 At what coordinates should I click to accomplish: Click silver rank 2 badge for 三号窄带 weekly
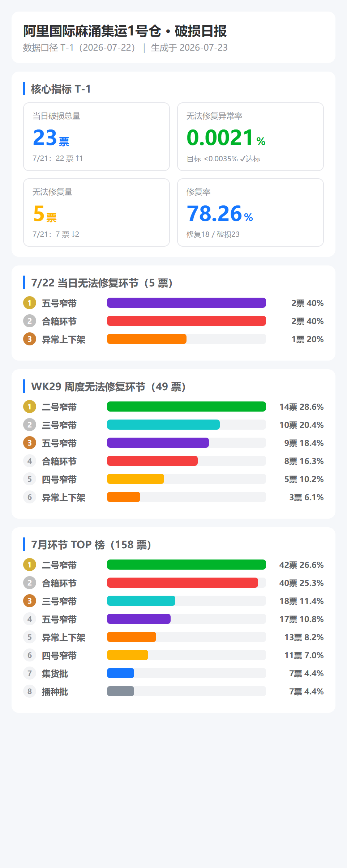[x=30, y=425]
